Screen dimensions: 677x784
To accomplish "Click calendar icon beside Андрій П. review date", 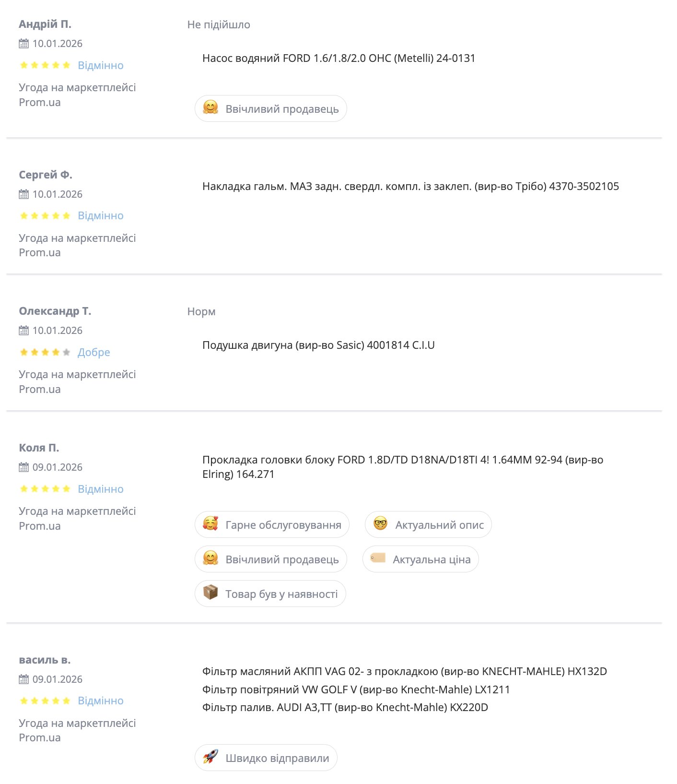I will 23,44.
